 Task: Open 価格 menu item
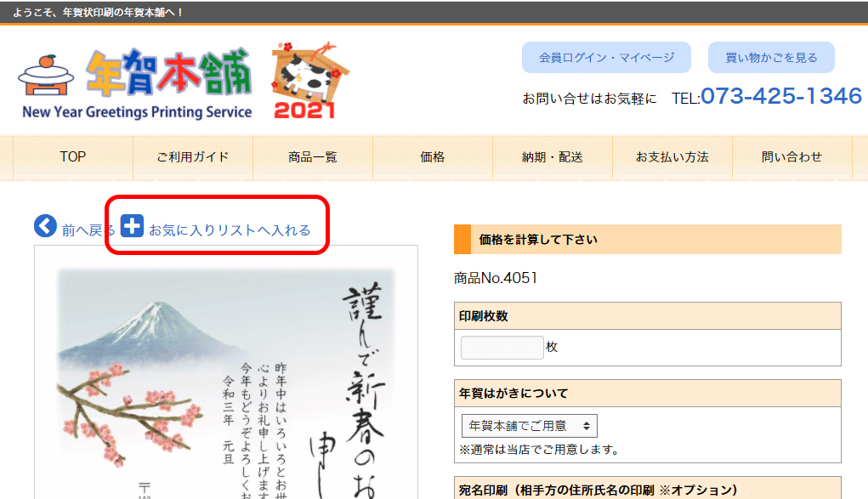coord(433,157)
